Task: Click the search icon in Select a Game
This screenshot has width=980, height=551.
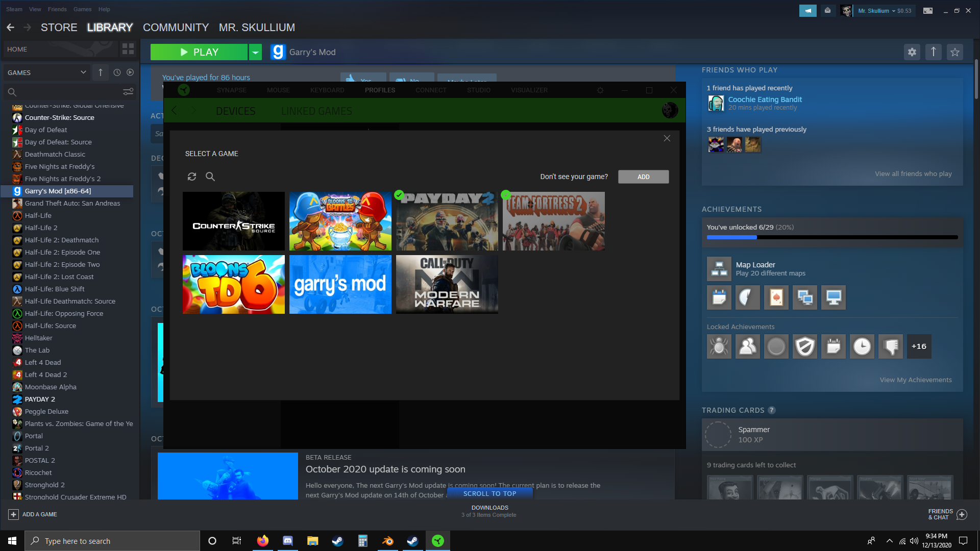Action: 210,177
